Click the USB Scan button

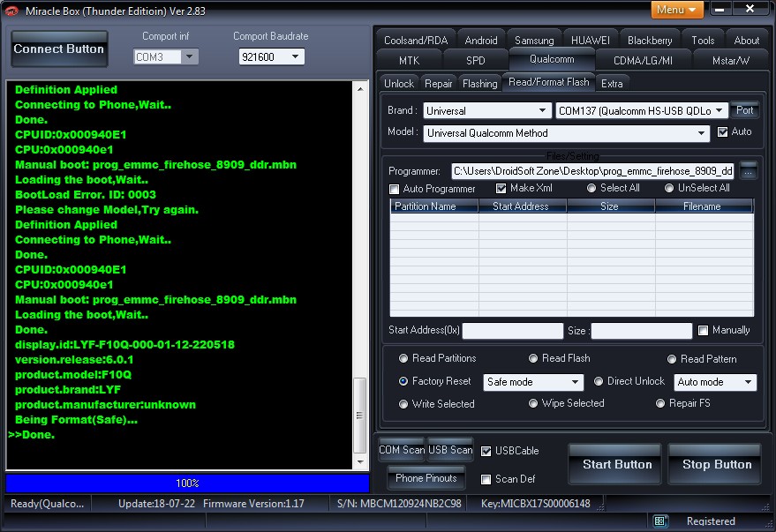point(450,450)
